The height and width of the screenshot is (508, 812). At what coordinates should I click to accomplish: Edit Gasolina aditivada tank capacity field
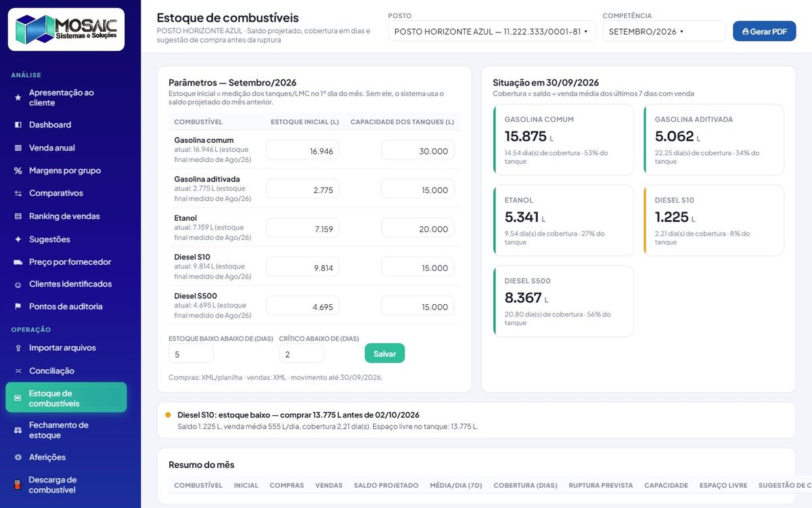(x=418, y=190)
